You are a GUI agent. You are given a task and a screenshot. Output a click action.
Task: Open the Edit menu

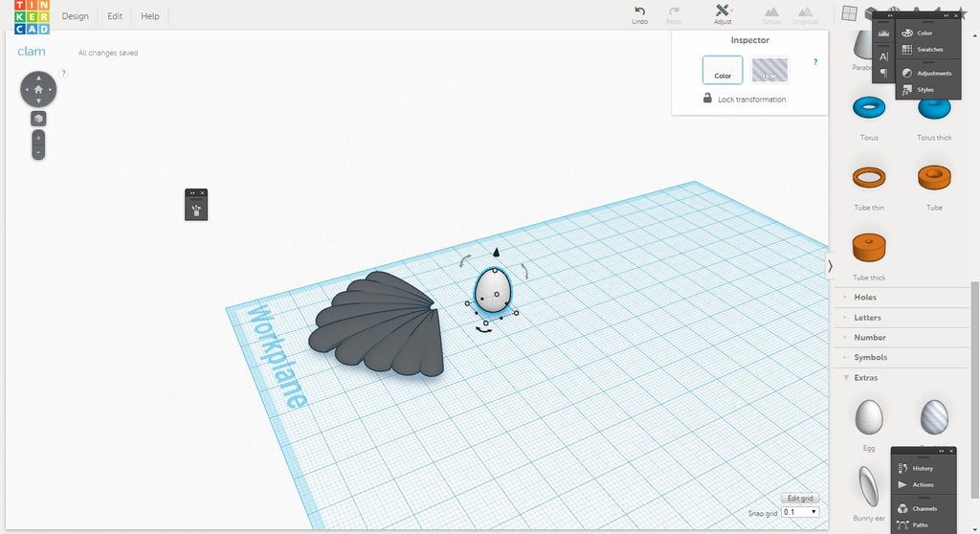[x=115, y=16]
